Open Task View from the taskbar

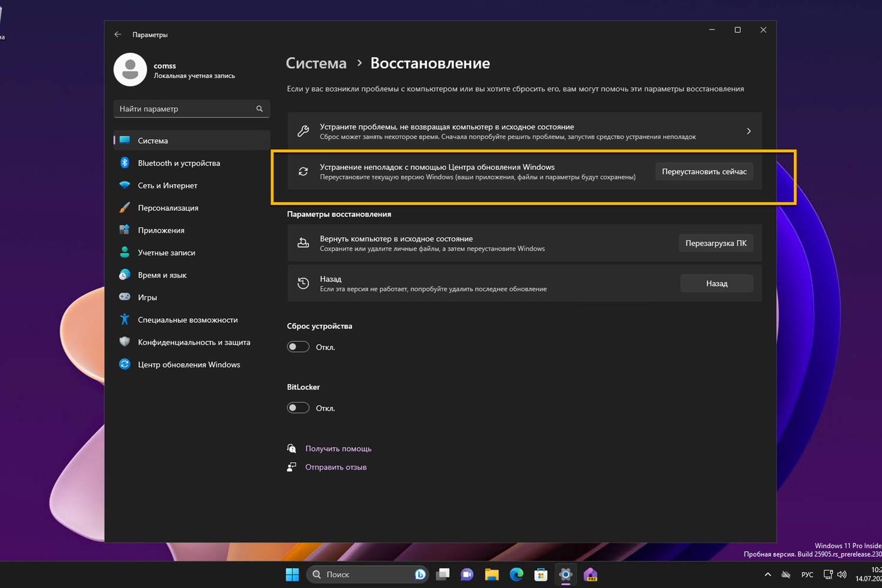pos(443,574)
